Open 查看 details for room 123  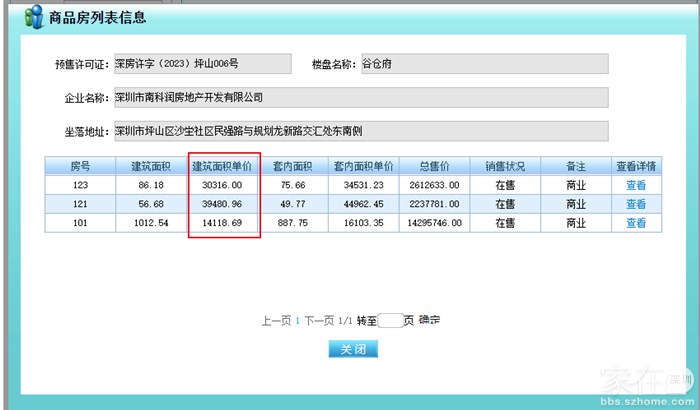point(636,185)
